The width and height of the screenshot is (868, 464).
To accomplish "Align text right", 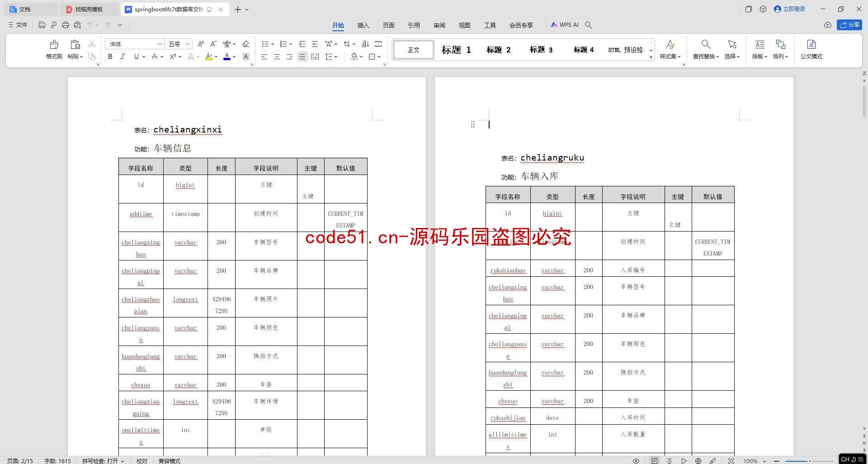I will tap(289, 57).
